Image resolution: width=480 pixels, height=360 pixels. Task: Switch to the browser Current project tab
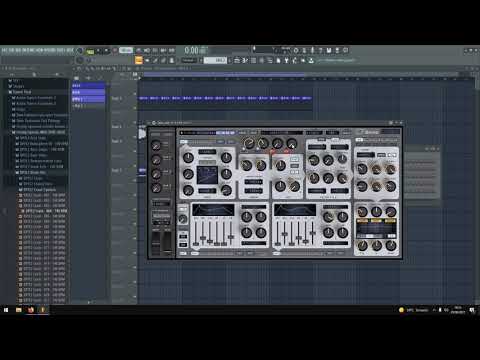(34, 74)
